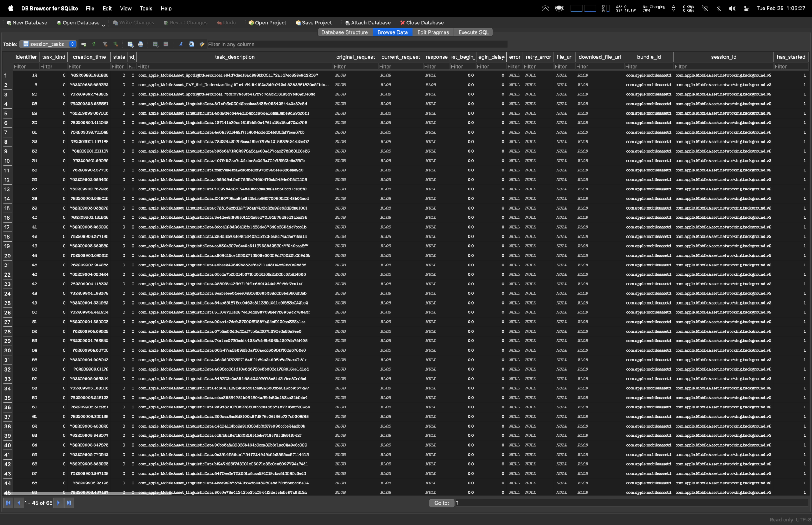Click the download_file_url column header

point(600,57)
